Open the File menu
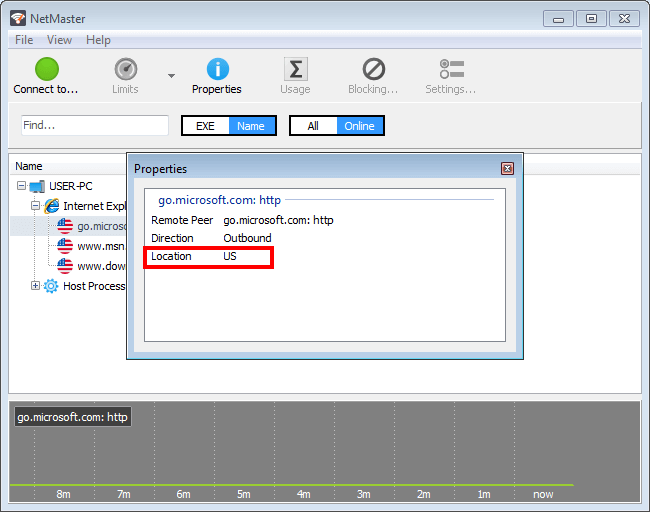This screenshot has height=512, width=650. (x=24, y=40)
